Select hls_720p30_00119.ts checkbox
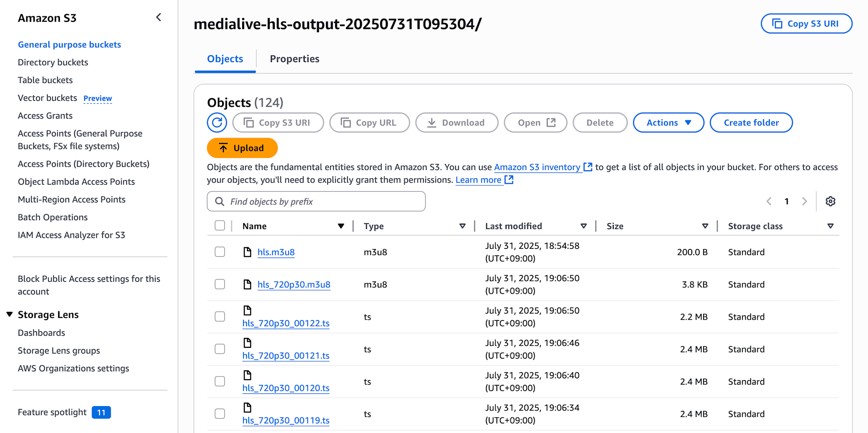 tap(220, 414)
